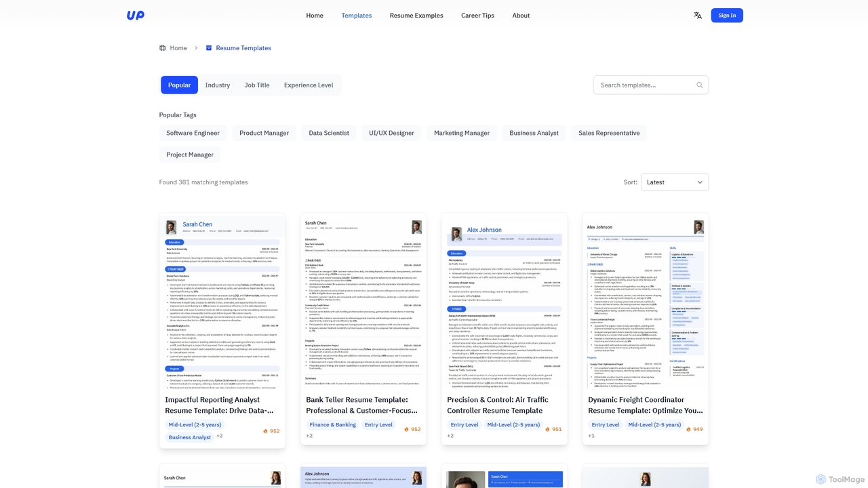The height and width of the screenshot is (488, 868).
Task: Select the Data Scientist tag
Action: tap(329, 133)
